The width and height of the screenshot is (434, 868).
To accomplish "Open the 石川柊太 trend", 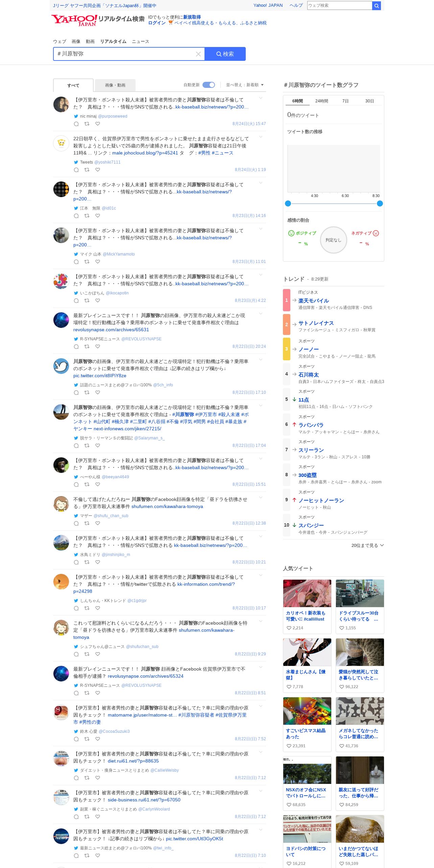I will [309, 375].
